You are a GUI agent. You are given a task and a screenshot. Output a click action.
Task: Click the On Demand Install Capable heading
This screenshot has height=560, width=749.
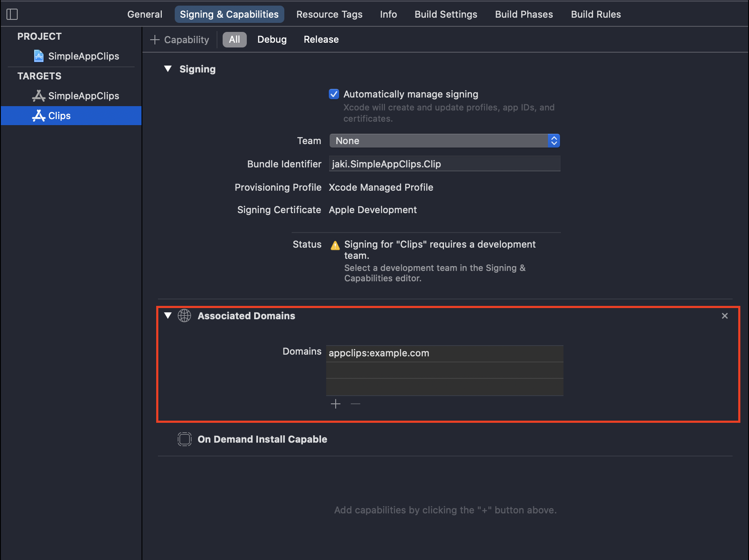[262, 439]
